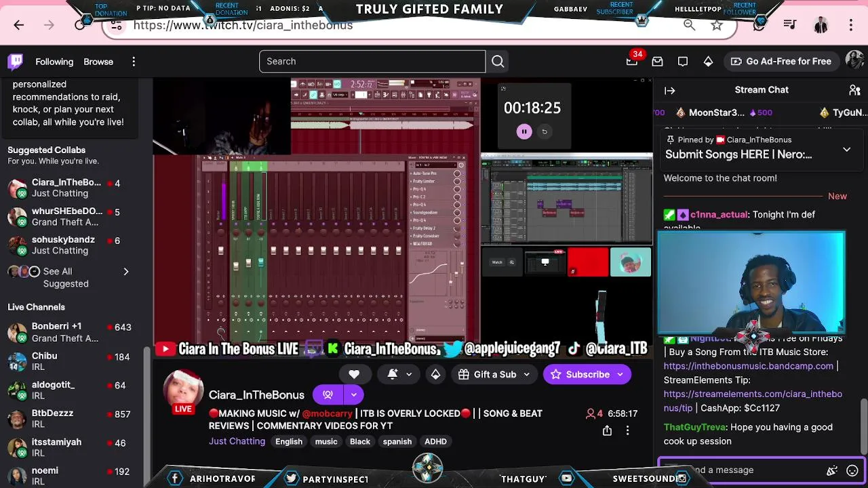Select the Black tag
The image size is (868, 488).
point(360,442)
